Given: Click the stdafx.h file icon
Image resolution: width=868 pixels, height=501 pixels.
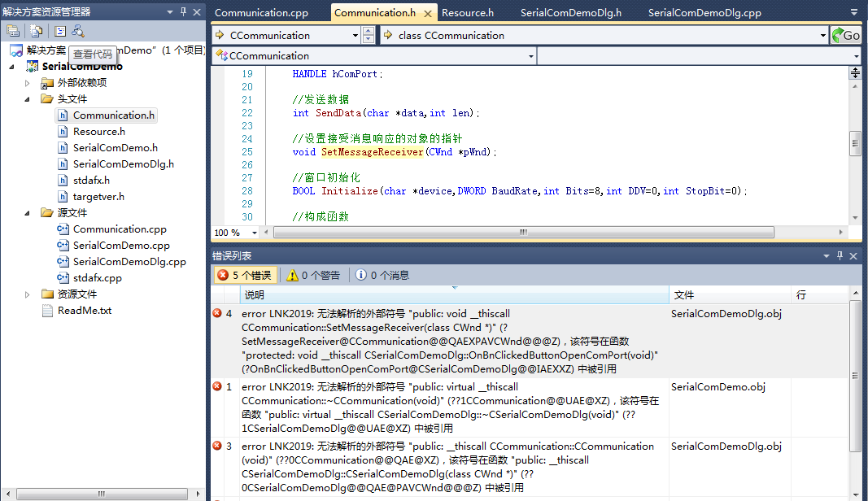Looking at the screenshot, I should (63, 181).
